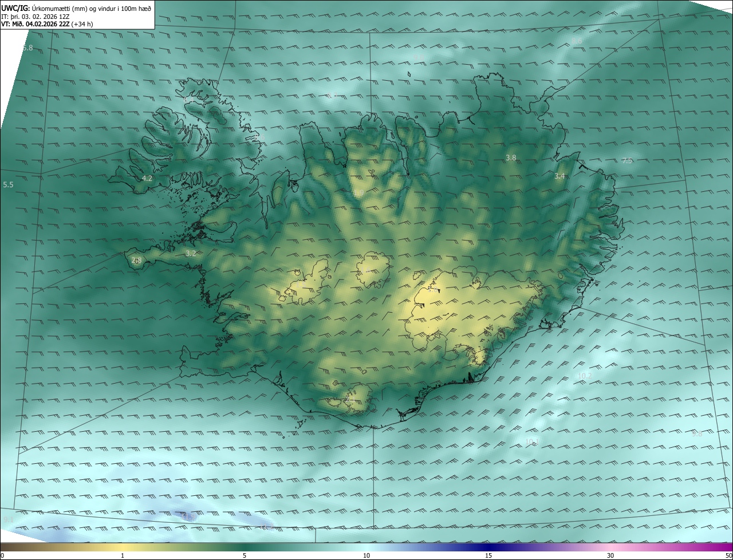Select the 8.6 value label
The image size is (733, 560).
tap(577, 41)
